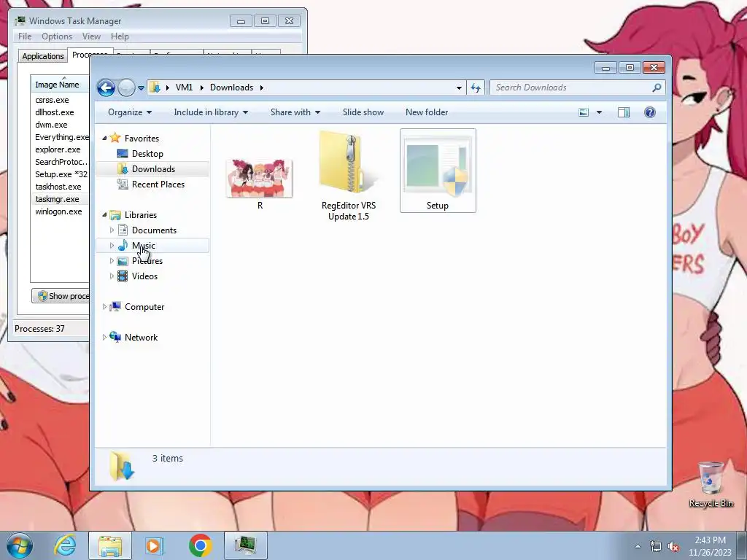Click the network tray icon
Viewport: 747px width, 560px height.
tap(656, 546)
